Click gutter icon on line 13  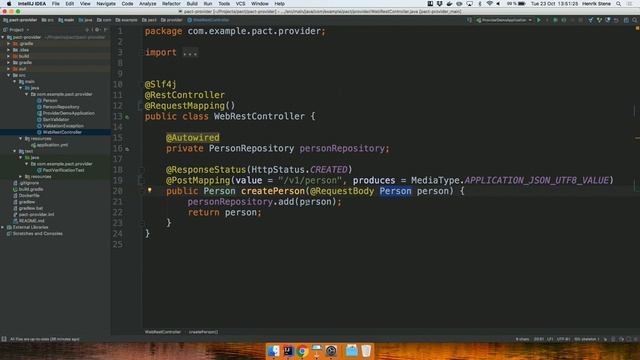point(127,117)
